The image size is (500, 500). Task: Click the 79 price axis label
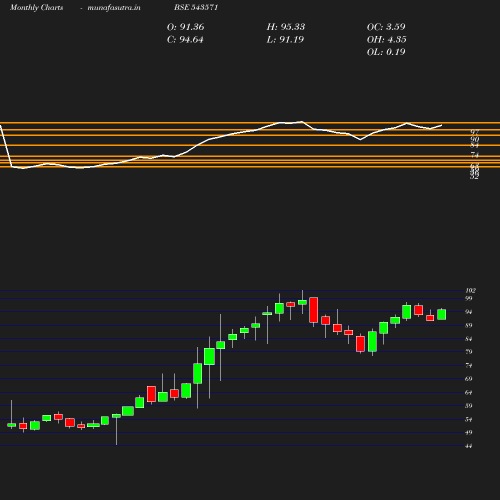click(469, 352)
